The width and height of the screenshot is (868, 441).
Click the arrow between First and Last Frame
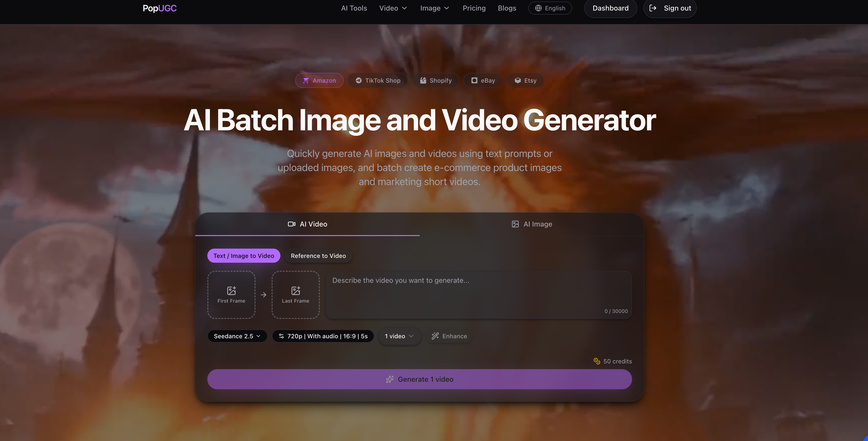(x=264, y=295)
